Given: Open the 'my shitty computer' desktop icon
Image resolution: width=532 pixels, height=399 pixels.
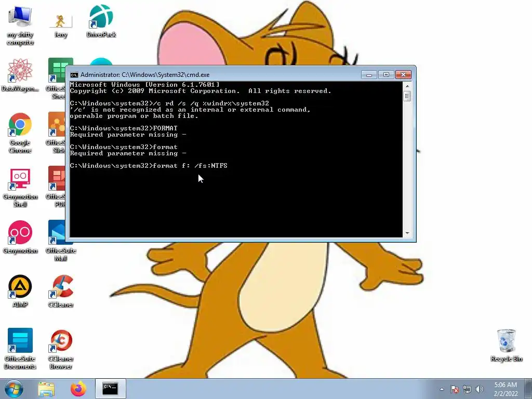Looking at the screenshot, I should coord(20,26).
